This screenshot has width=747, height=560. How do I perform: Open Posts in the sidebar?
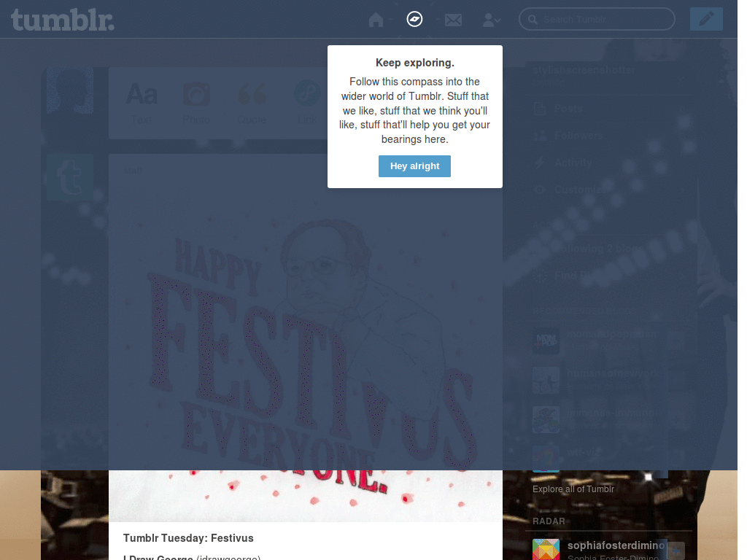click(x=568, y=109)
